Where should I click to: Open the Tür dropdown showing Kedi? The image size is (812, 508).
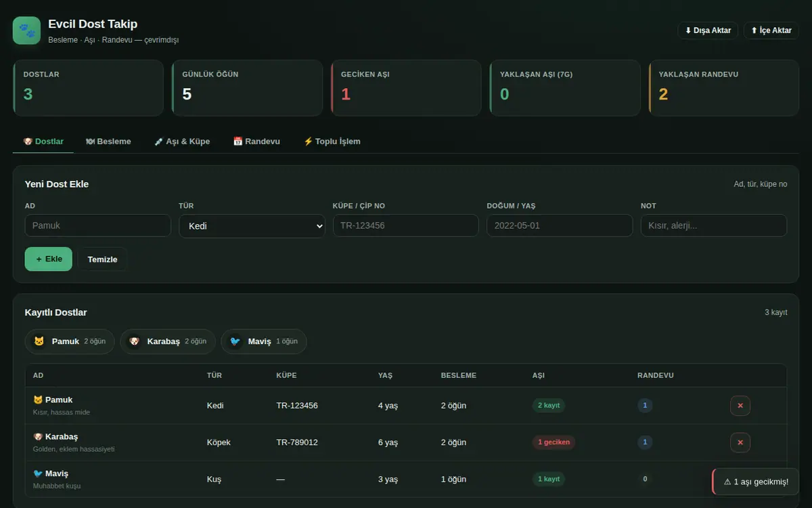pyautogui.click(x=252, y=226)
